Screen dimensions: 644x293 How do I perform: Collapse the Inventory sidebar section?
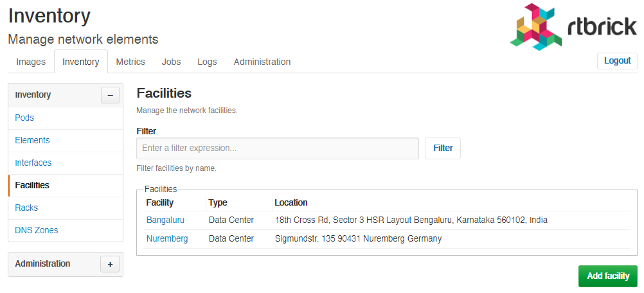[110, 95]
